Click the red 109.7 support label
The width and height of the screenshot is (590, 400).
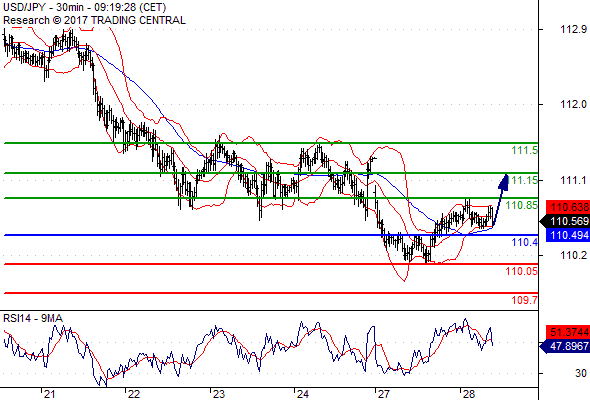[x=525, y=300]
